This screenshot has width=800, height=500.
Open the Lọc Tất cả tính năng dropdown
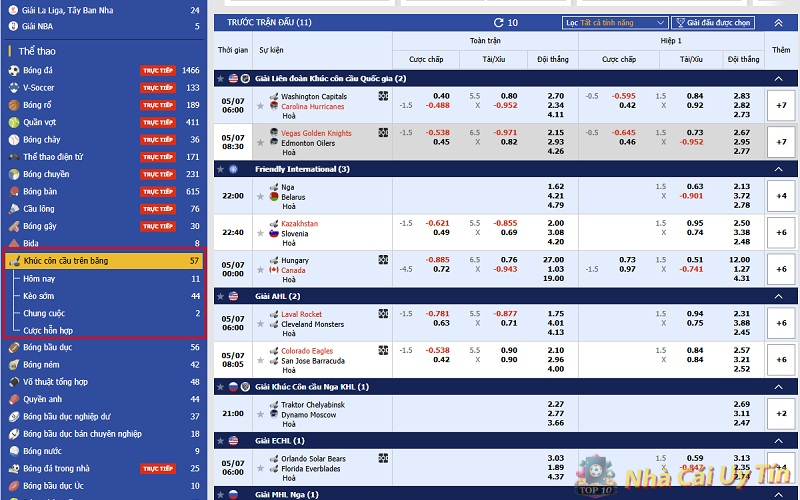tap(615, 22)
